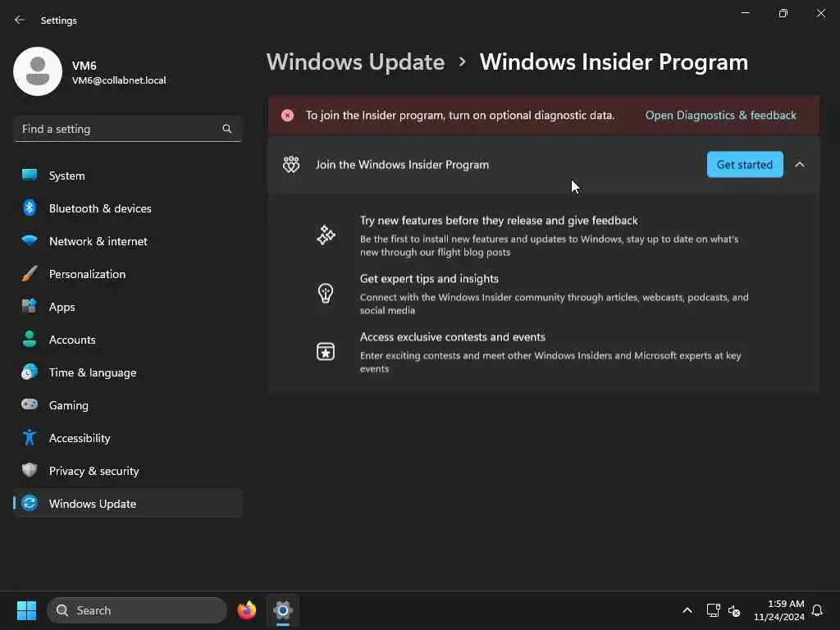Image resolution: width=840 pixels, height=630 pixels.
Task: Click the Settings gear taskbar icon
Action: (x=283, y=610)
